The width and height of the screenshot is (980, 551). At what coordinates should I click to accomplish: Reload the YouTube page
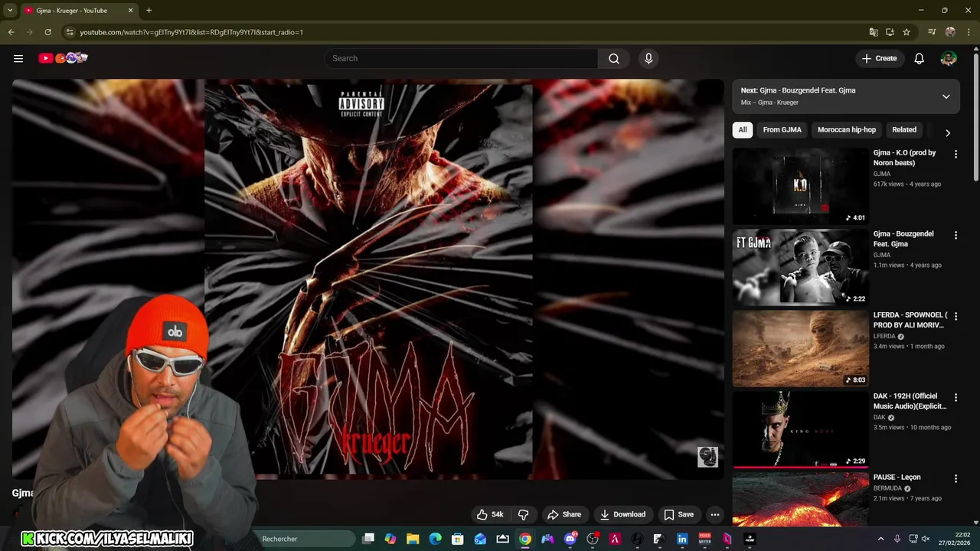pos(47,32)
